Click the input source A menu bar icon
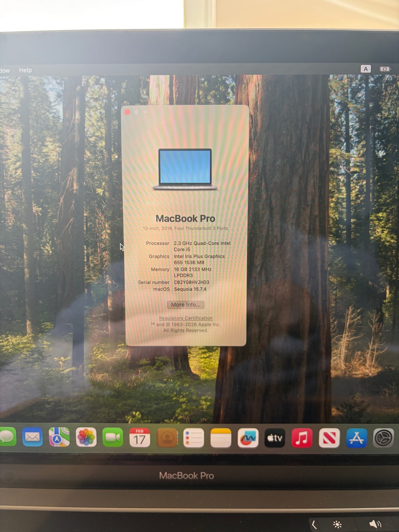 (366, 69)
